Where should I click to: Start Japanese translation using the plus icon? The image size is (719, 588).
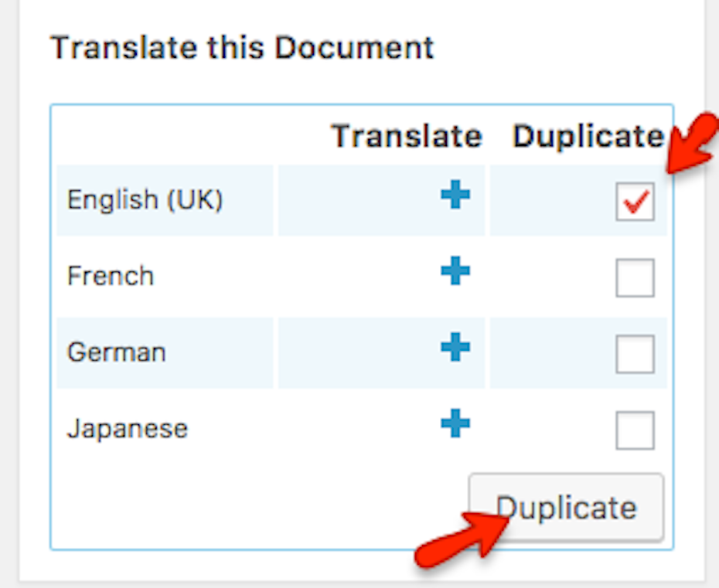pos(455,423)
